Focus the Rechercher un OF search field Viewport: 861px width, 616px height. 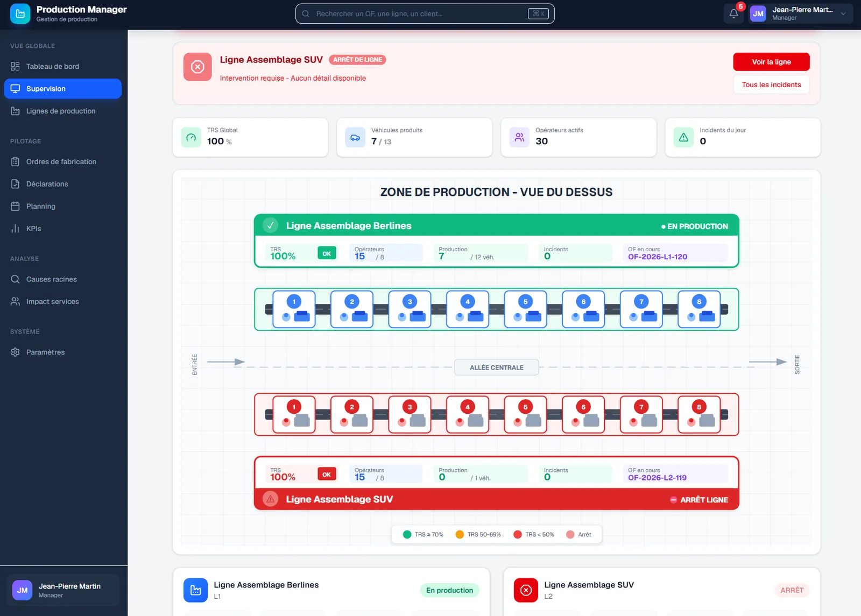point(425,14)
